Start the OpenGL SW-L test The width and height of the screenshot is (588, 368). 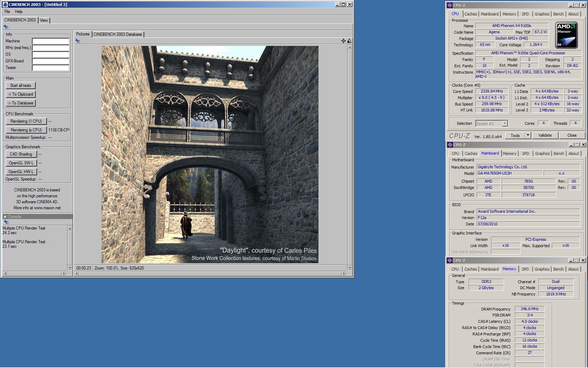21,163
